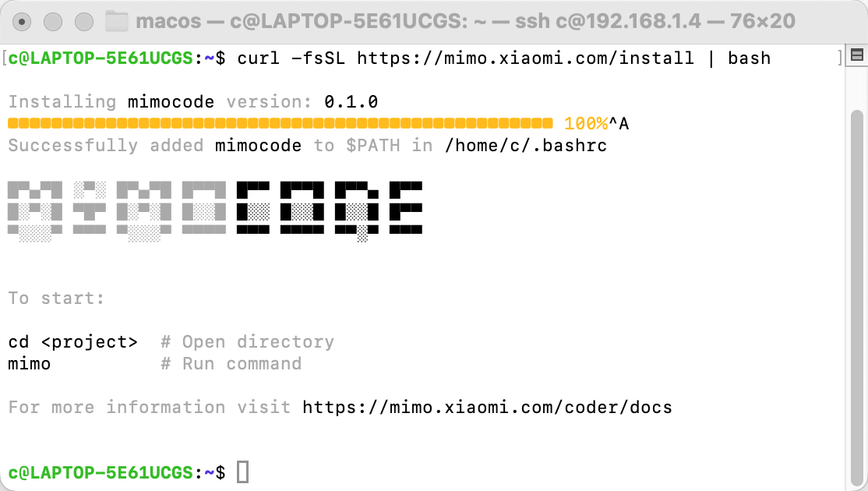This screenshot has width=868, height=491.
Task: Click the window title text in title bar
Action: 465,22
